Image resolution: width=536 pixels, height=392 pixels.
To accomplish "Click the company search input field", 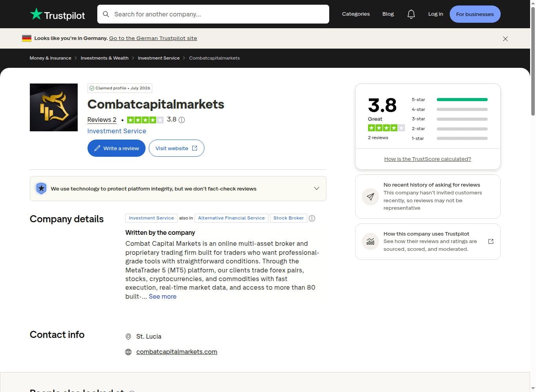I will click(213, 14).
